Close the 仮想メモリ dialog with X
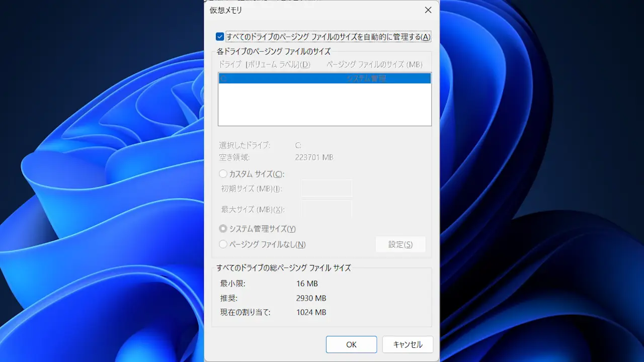This screenshot has height=362, width=644. point(428,10)
